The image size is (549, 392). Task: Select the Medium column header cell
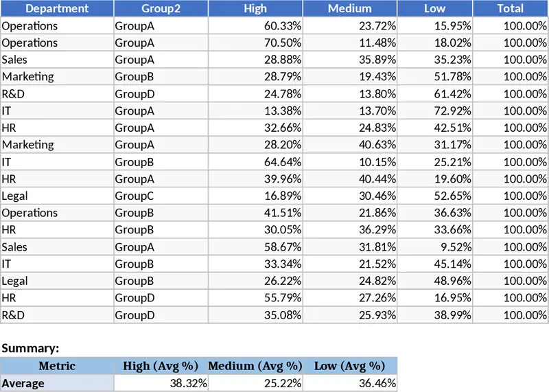(349, 8)
